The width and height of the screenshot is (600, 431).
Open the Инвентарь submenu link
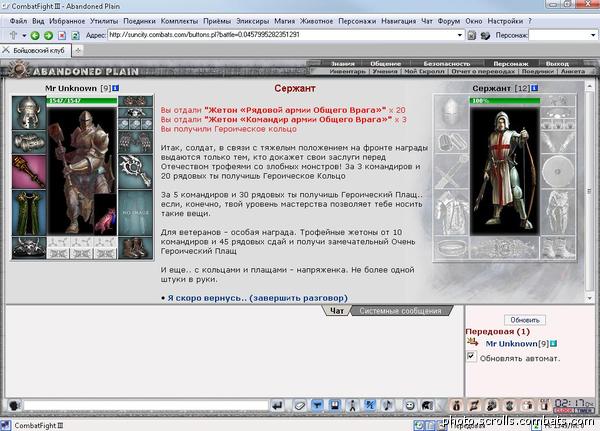click(x=347, y=71)
